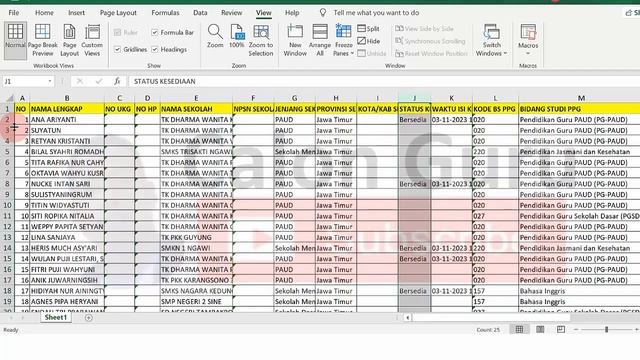The height and width of the screenshot is (360, 640).
Task: Click Tell me what you want field
Action: 376,13
